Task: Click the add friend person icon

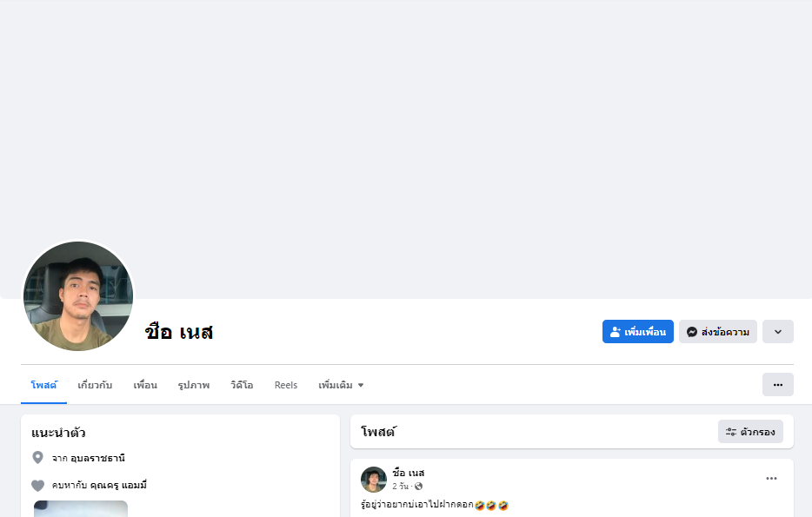Action: coord(615,332)
